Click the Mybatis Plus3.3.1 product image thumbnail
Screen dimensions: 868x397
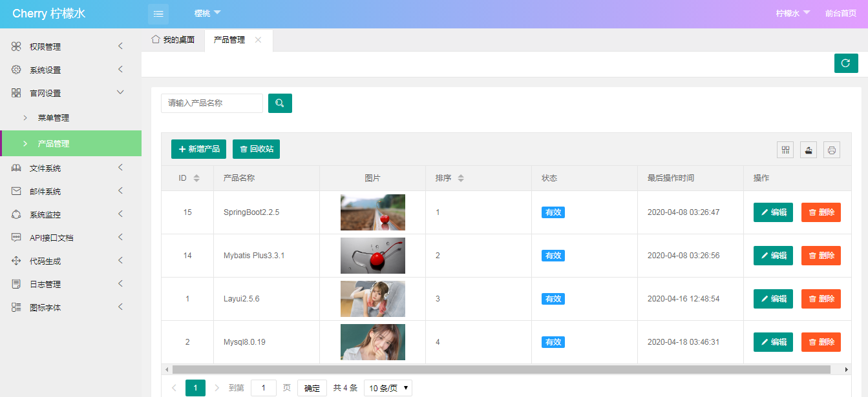click(x=372, y=255)
